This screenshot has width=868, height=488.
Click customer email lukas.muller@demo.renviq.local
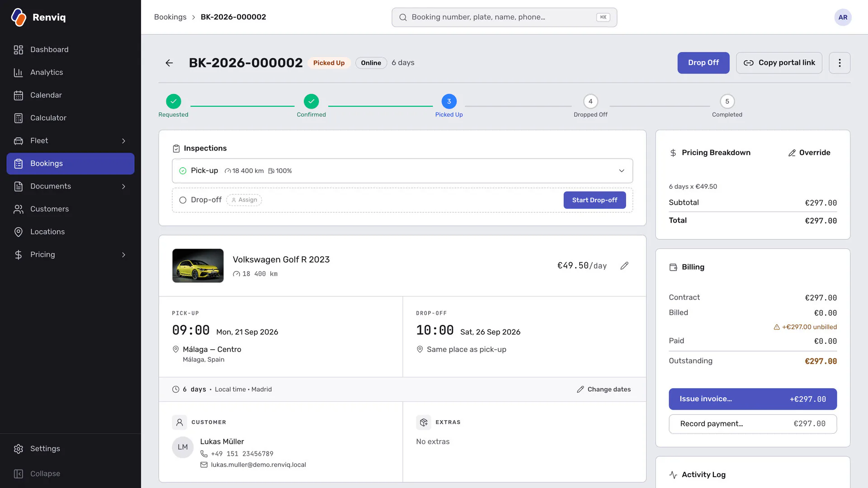(258, 465)
